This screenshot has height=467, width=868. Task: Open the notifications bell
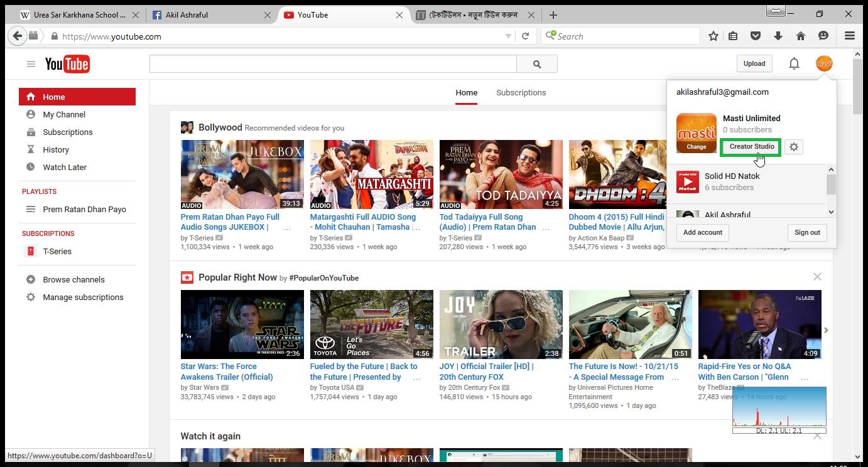[x=794, y=63]
